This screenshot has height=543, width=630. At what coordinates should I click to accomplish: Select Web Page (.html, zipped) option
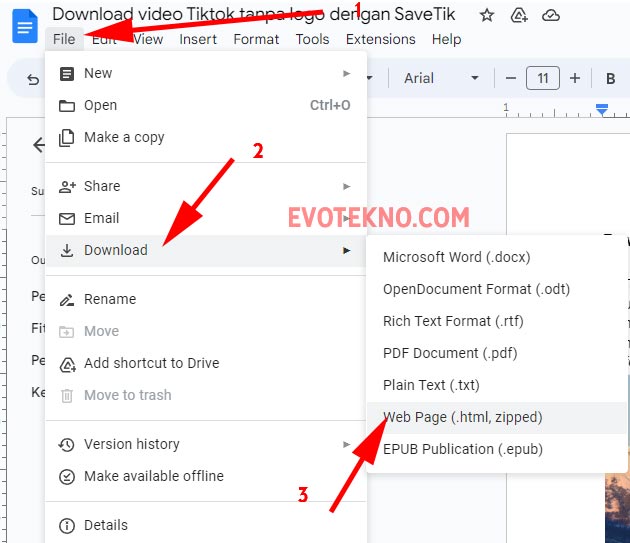(x=462, y=417)
